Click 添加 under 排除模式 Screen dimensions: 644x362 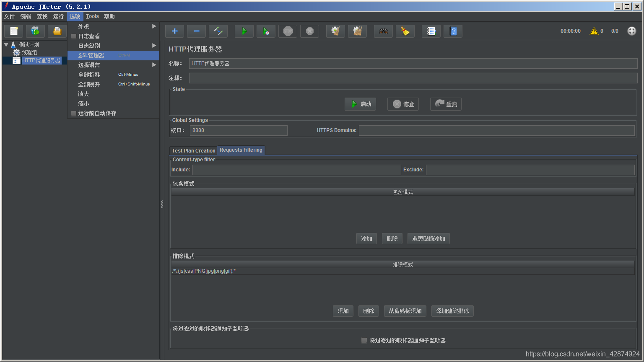[343, 311]
